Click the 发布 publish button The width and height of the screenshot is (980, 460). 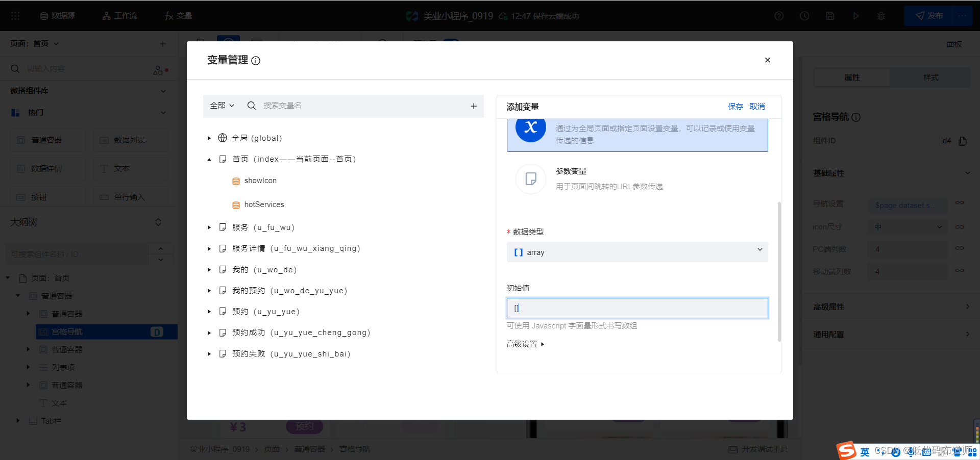pyautogui.click(x=928, y=16)
